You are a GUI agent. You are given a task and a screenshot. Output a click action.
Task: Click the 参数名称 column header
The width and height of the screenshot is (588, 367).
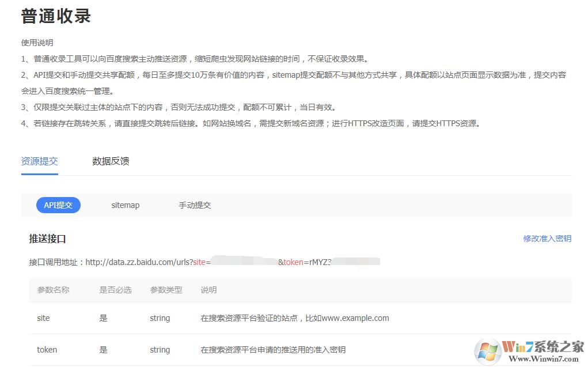(x=54, y=290)
